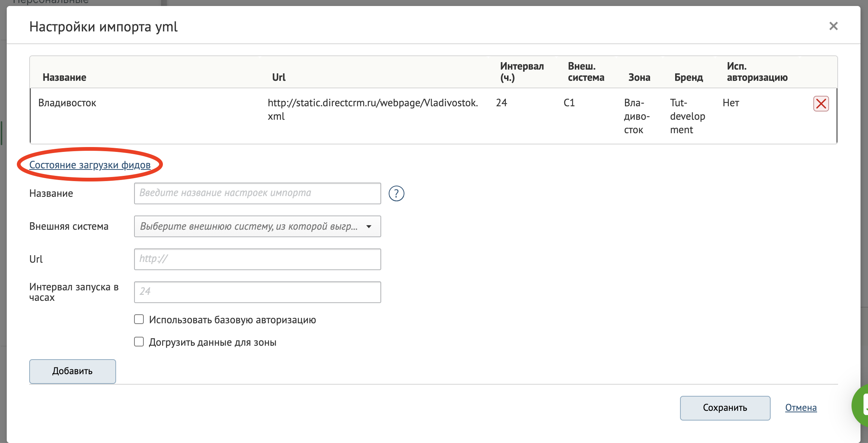Close the yml import settings dialog

coord(833,26)
